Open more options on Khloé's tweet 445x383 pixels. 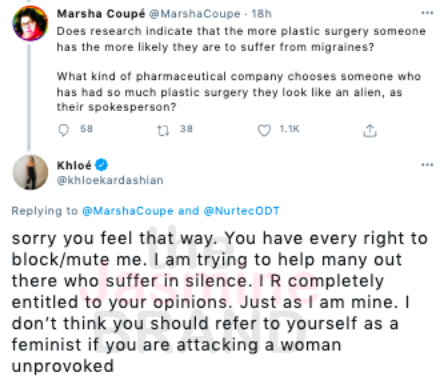pyautogui.click(x=427, y=165)
